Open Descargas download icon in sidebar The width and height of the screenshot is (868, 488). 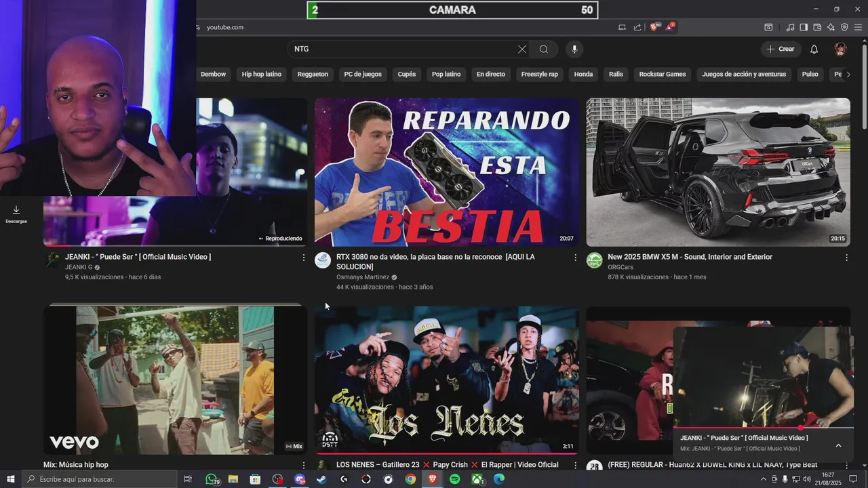click(x=16, y=214)
